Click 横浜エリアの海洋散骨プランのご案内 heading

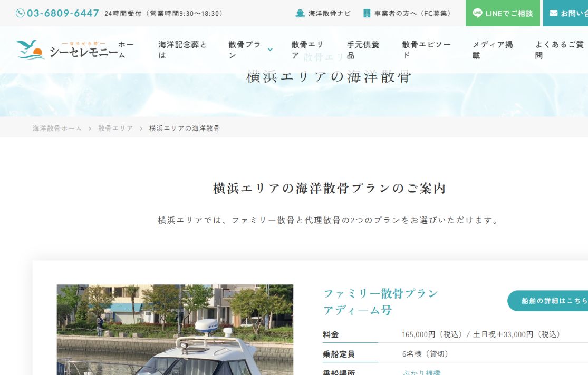tap(329, 188)
